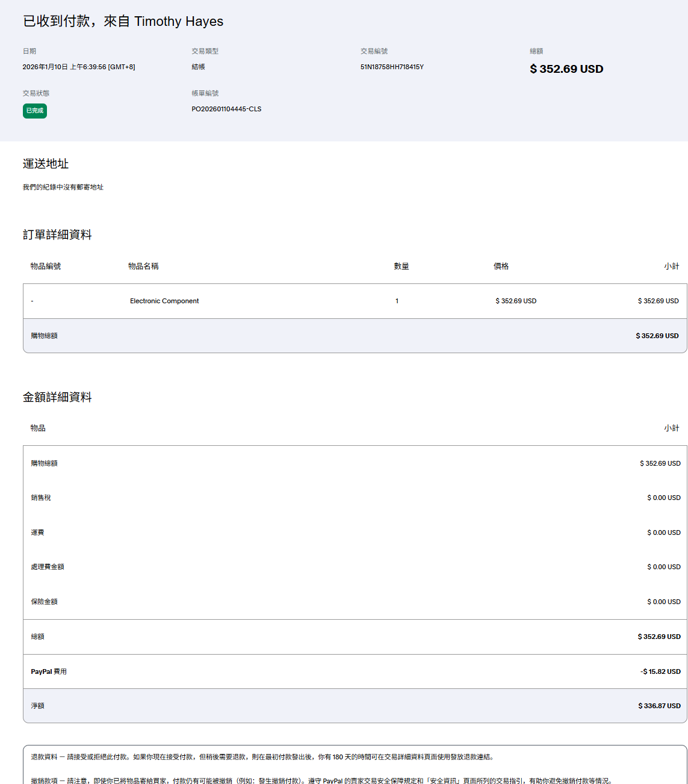Click the 金額詳細資料 section heading
This screenshot has width=688, height=784.
pyautogui.click(x=57, y=397)
